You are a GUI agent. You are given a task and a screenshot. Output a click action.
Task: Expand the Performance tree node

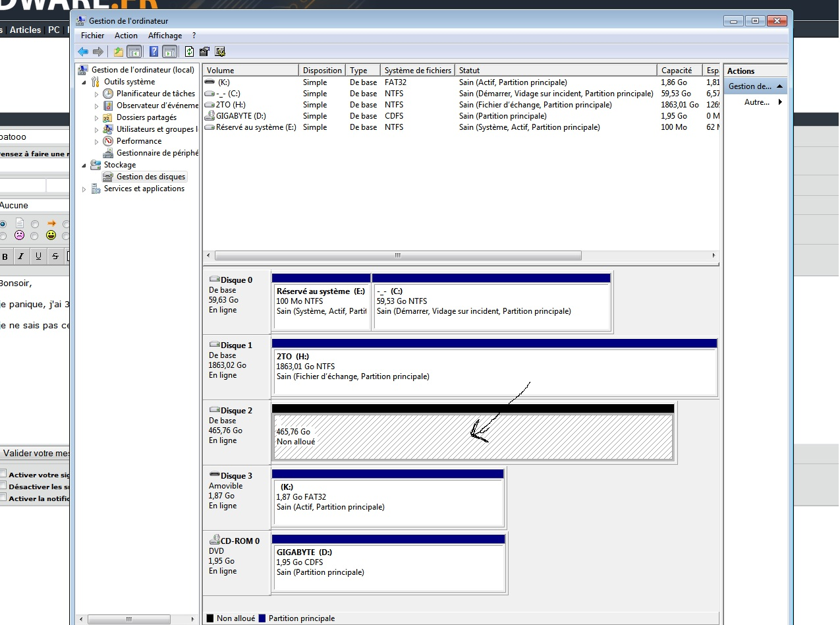pos(97,142)
